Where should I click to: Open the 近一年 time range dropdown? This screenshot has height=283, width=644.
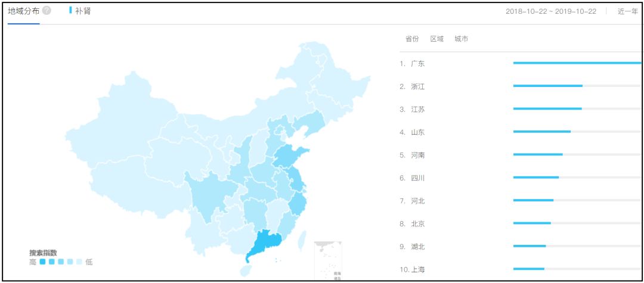[627, 11]
